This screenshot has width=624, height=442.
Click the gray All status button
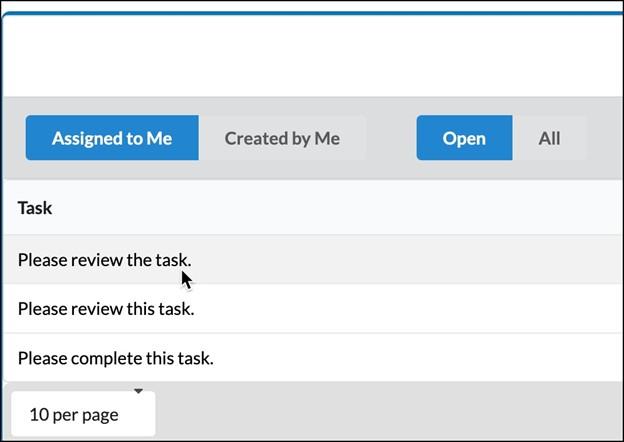(x=549, y=138)
